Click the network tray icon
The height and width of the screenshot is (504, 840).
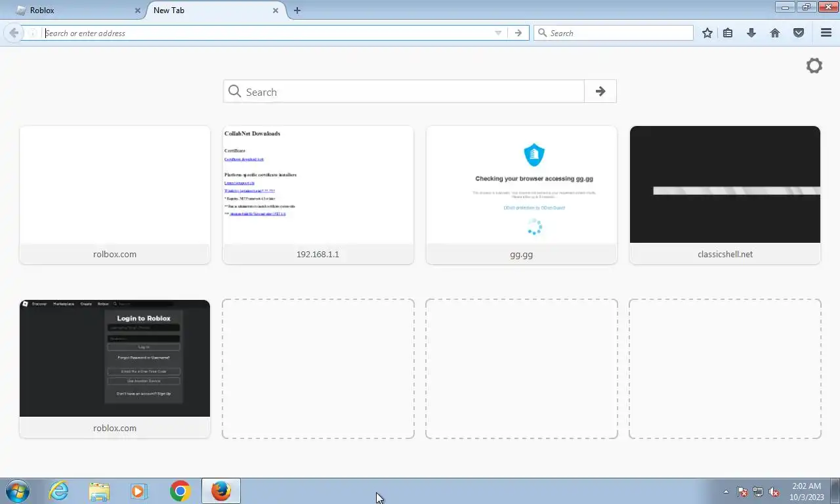(x=758, y=492)
